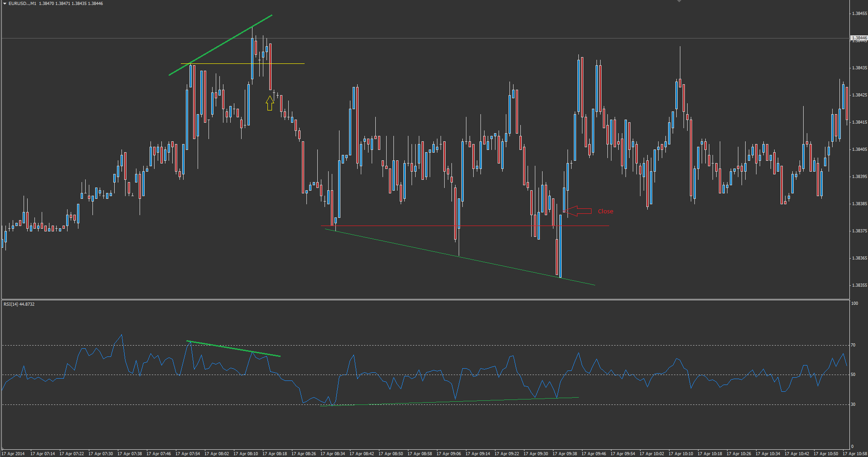Click the '17 Apr 08:50' time label
Viewport: 868px width, 457px height.
[391, 453]
